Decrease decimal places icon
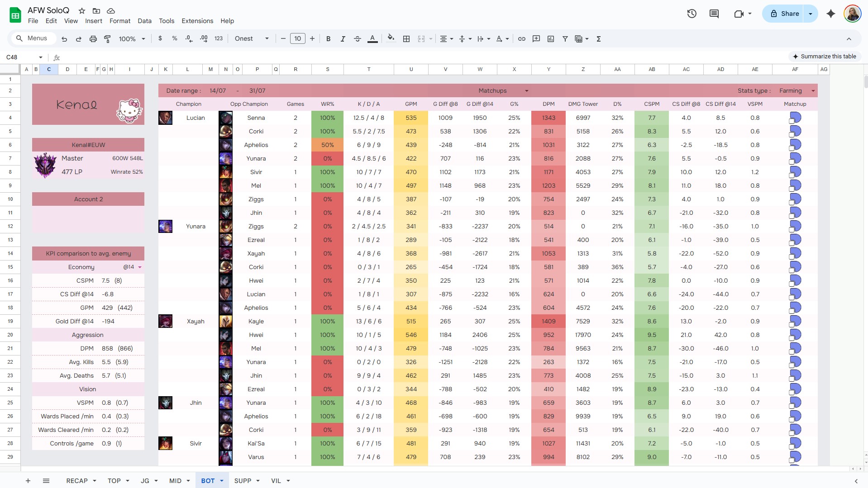 pyautogui.click(x=189, y=39)
